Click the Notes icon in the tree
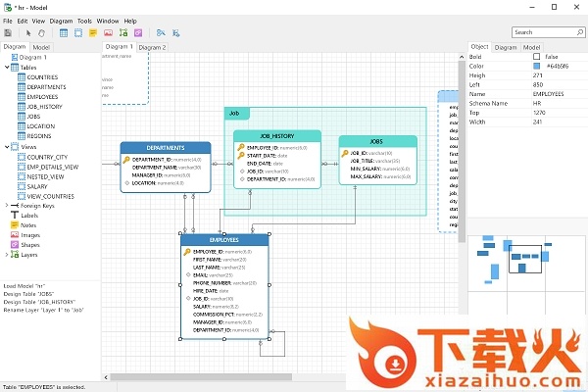Screen dimensions: 588x392 pyautogui.click(x=15, y=225)
